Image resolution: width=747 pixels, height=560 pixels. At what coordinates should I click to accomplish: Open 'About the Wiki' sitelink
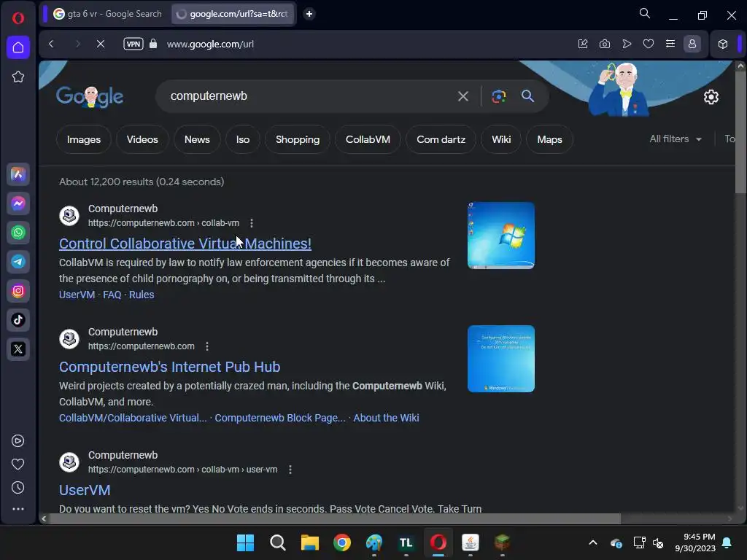coord(386,418)
